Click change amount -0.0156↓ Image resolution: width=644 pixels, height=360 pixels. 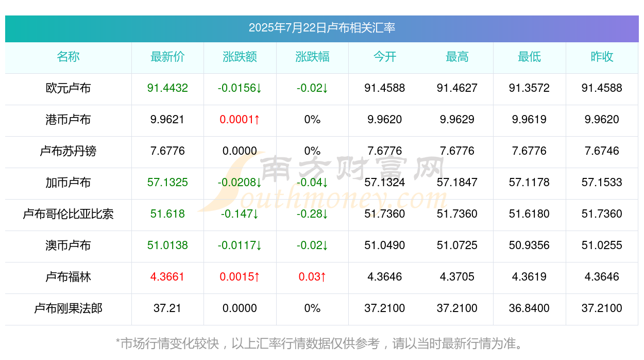(x=240, y=88)
